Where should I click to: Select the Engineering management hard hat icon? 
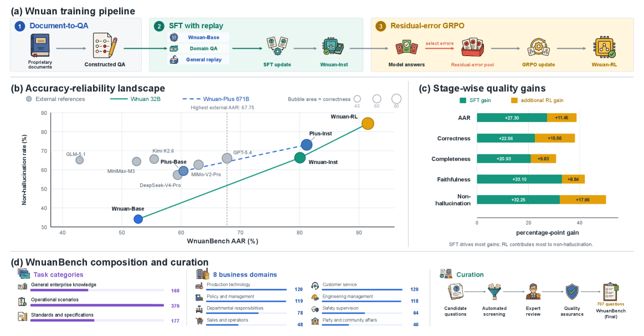click(315, 297)
